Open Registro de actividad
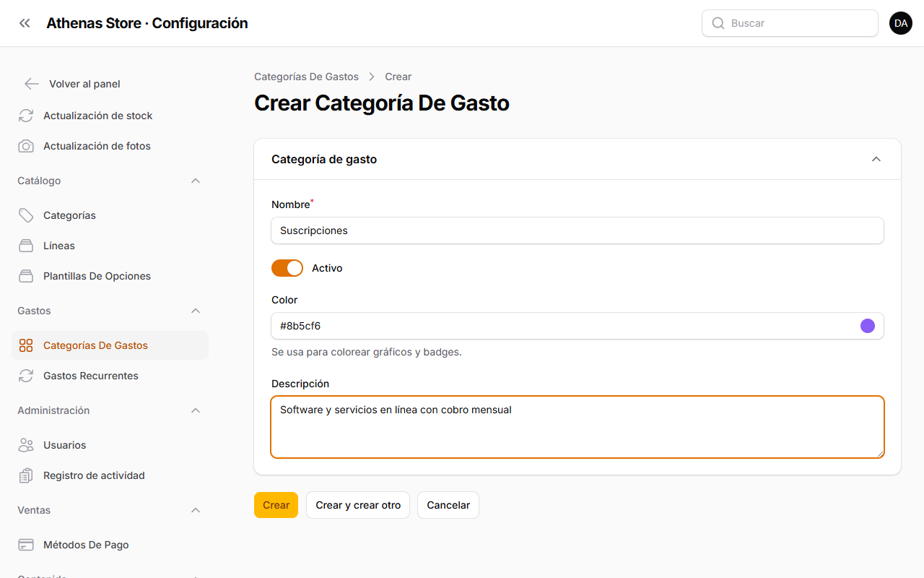 tap(110, 475)
